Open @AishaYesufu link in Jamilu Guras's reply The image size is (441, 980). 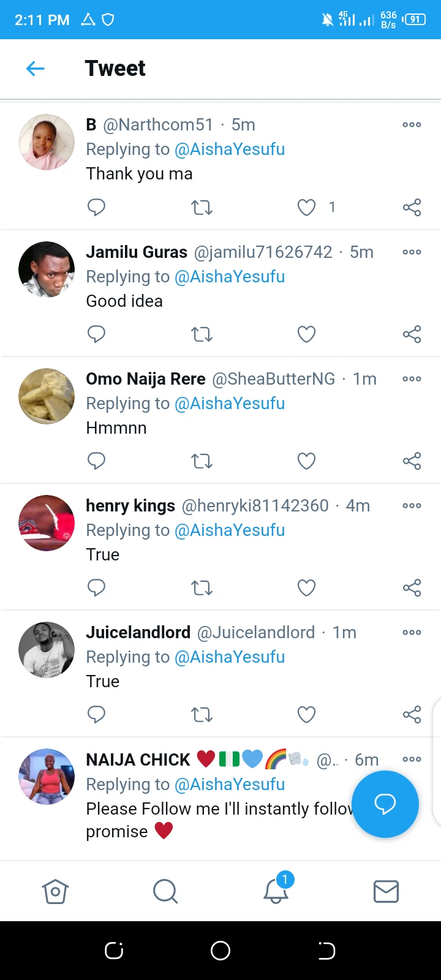pos(230,277)
